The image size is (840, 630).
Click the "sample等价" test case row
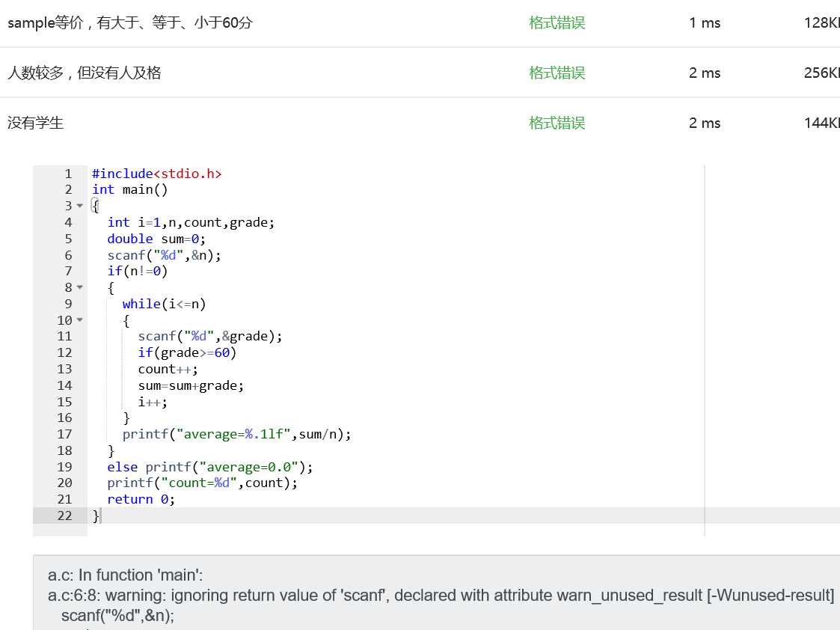(x=130, y=23)
